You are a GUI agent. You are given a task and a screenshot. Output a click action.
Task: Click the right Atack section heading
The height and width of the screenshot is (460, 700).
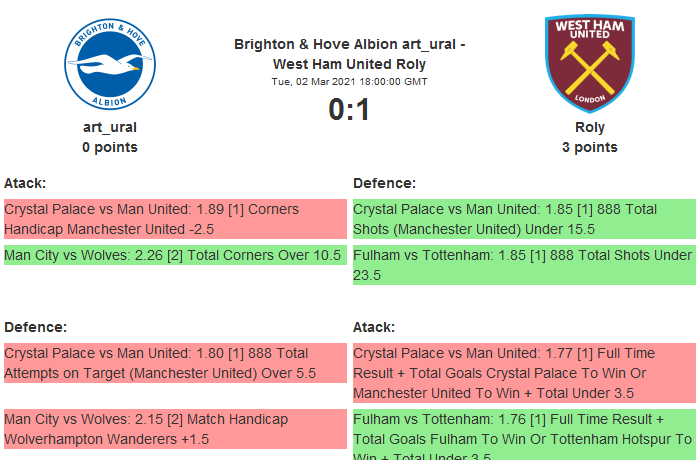374,327
